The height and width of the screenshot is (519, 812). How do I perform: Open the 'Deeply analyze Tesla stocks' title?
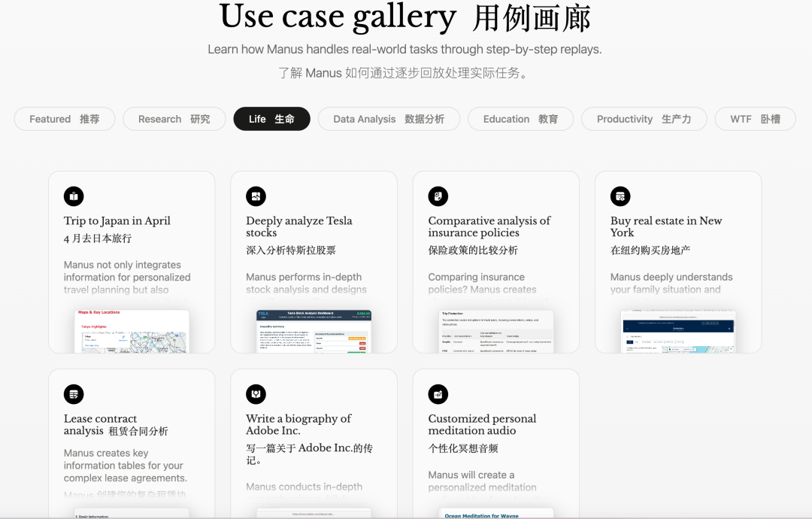(298, 226)
